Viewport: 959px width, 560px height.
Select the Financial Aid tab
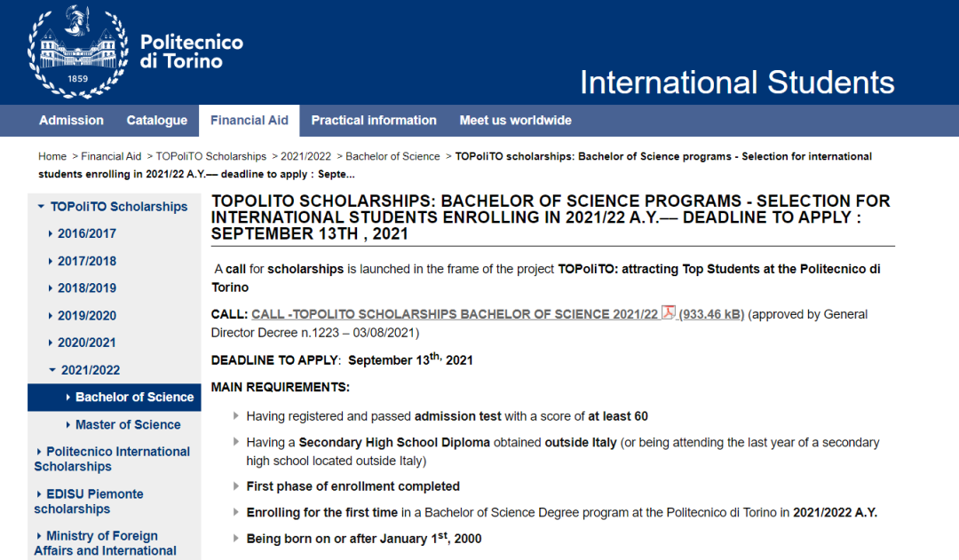(x=249, y=121)
